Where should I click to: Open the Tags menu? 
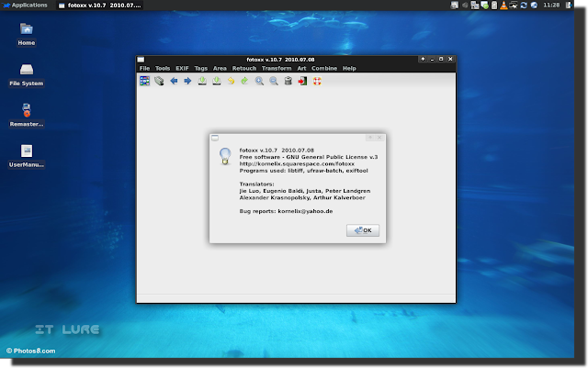200,68
